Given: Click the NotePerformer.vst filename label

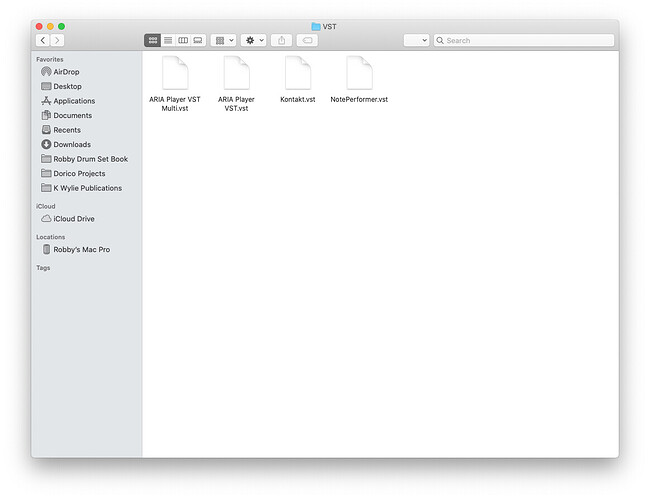Looking at the screenshot, I should pyautogui.click(x=359, y=99).
